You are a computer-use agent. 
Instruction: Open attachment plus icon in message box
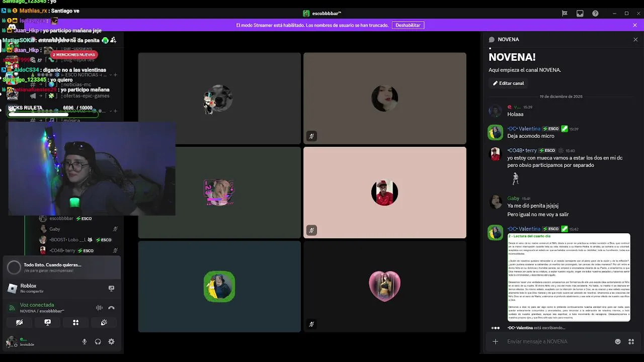pos(495,341)
